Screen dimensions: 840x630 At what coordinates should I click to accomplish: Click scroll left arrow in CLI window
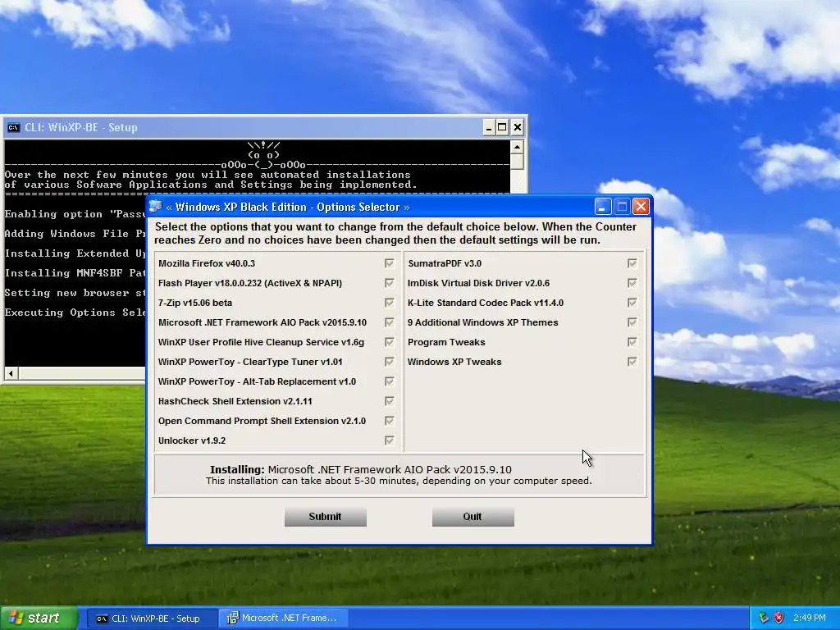click(11, 372)
